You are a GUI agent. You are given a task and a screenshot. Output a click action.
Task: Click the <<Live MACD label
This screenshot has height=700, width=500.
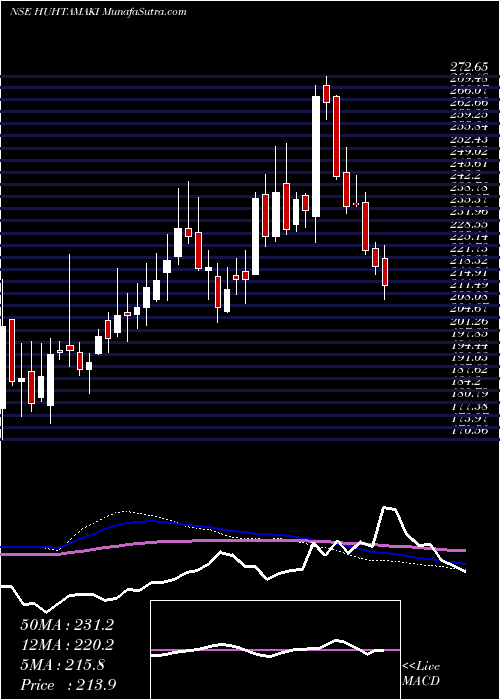(x=421, y=674)
